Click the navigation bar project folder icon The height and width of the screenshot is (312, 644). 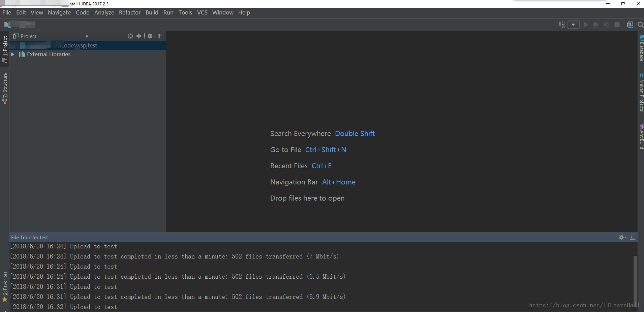pos(7,25)
